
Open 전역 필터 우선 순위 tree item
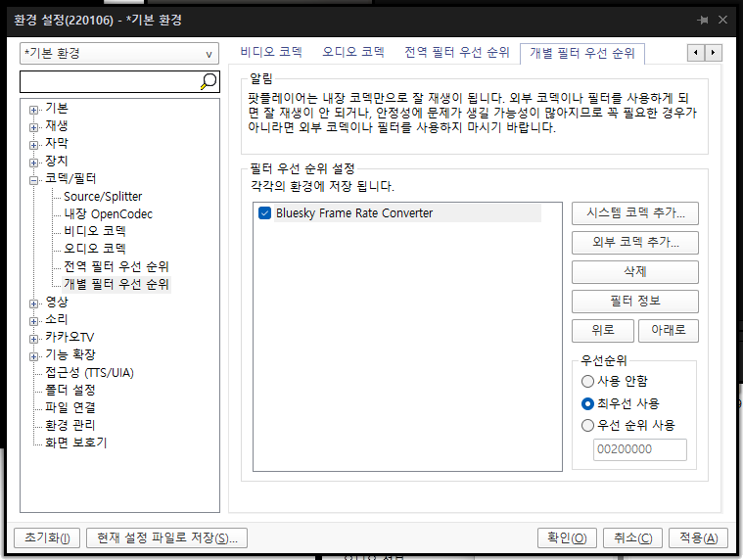click(116, 266)
